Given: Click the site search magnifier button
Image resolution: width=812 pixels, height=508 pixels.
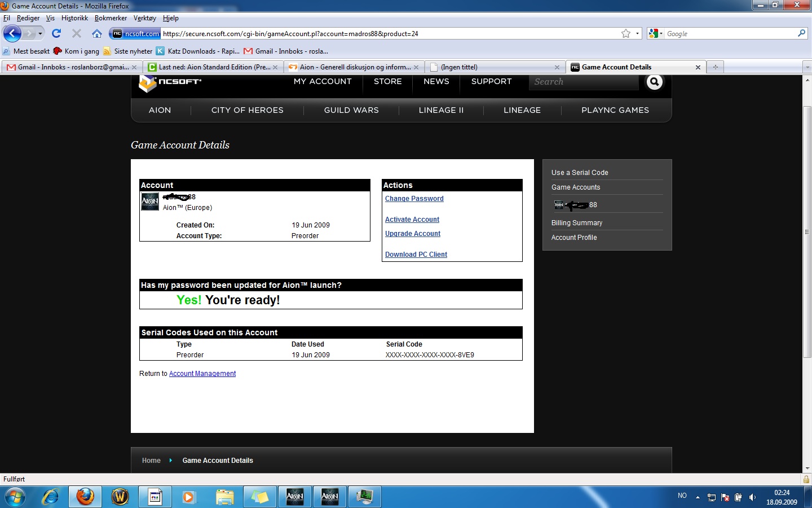Looking at the screenshot, I should (654, 82).
